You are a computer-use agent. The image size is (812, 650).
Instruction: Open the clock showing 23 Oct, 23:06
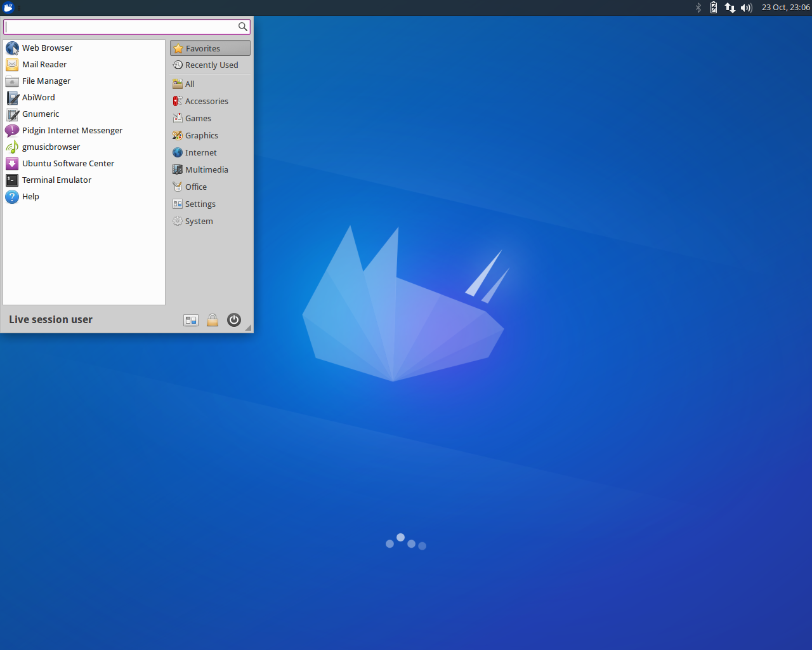(785, 8)
